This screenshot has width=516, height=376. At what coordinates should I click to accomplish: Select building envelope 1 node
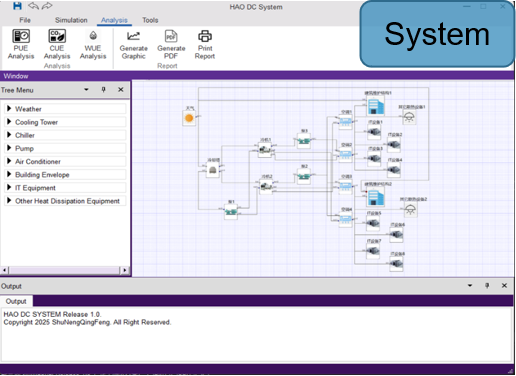tap(376, 106)
